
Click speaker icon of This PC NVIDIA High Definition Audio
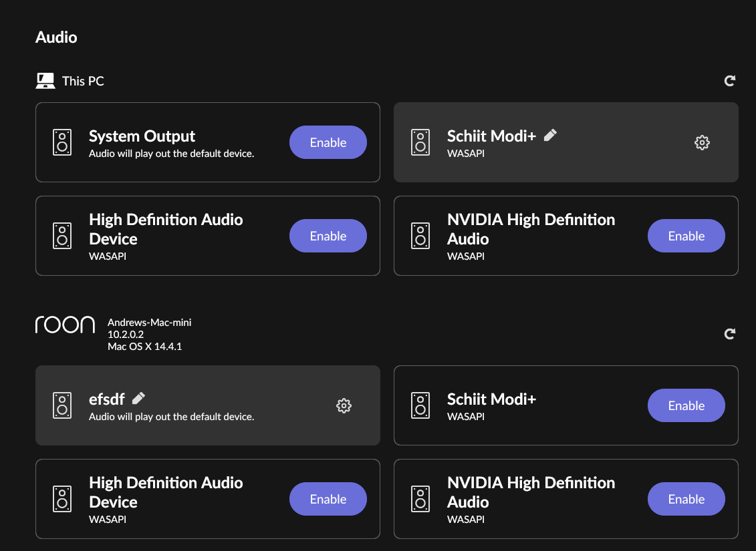point(420,236)
